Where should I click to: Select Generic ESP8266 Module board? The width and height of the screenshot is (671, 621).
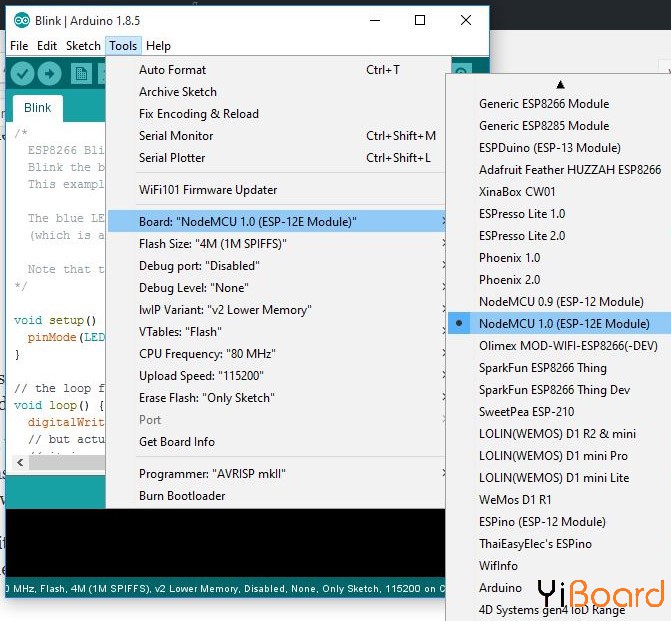pos(559,104)
